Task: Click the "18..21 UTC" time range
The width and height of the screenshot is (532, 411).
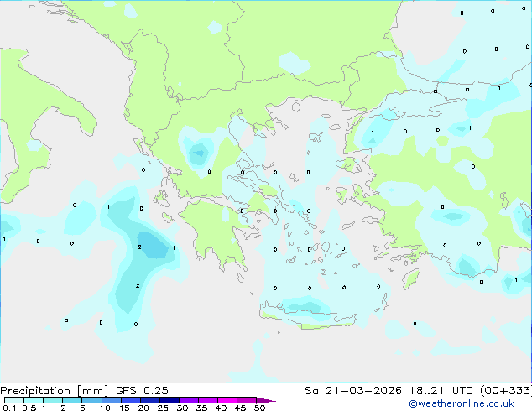Action: (441, 391)
